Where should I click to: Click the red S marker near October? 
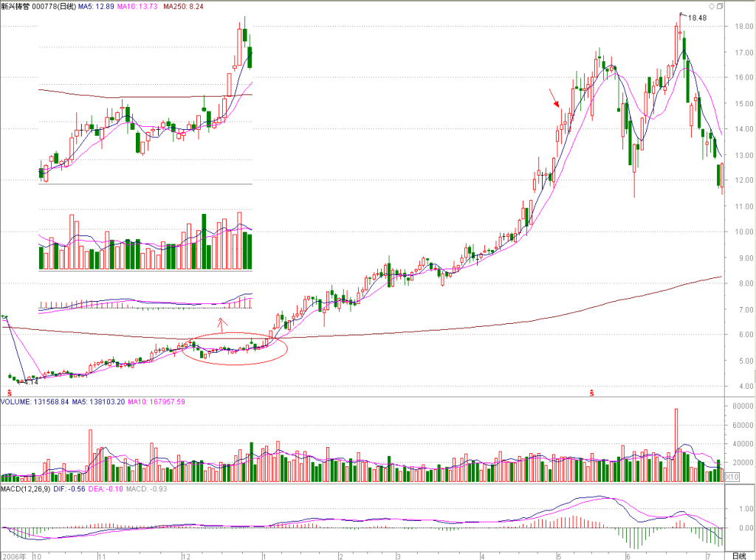point(9,394)
